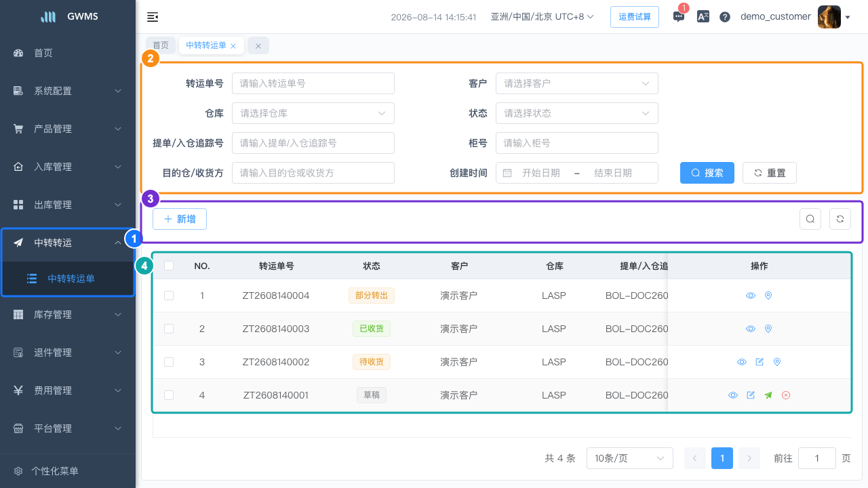Screen dimensions: 868x488
Task: Open the 仓库 select dropdown
Action: (x=313, y=113)
